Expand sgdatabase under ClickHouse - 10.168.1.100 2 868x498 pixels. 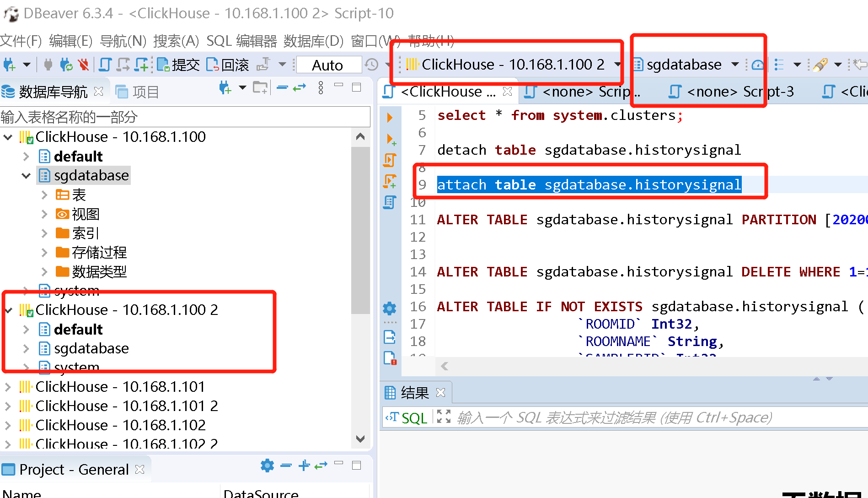[x=26, y=349]
